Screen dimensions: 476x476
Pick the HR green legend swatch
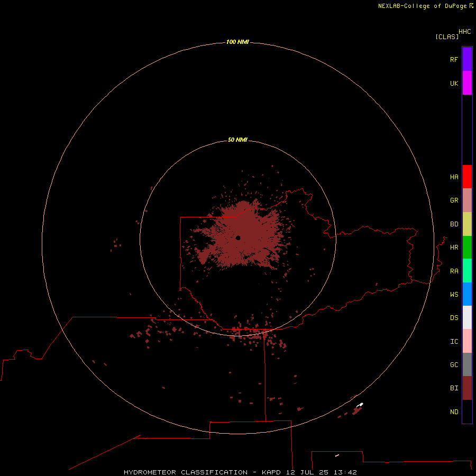click(x=467, y=248)
